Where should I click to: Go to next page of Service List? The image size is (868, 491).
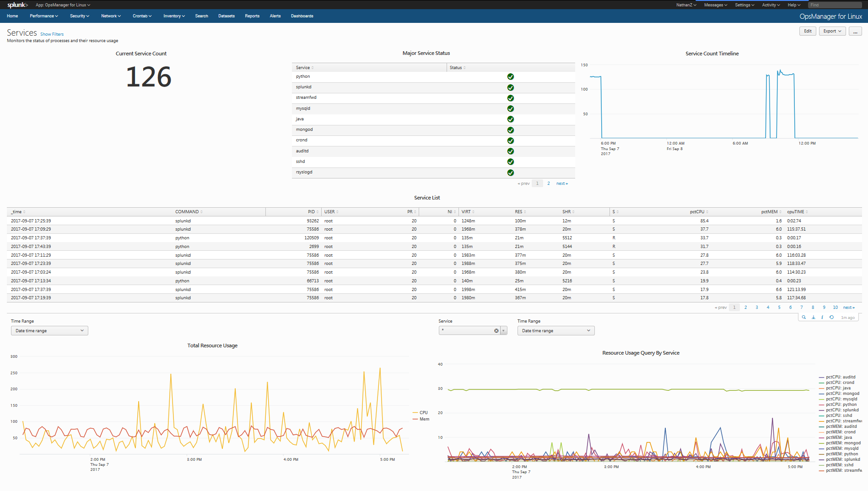[x=849, y=308]
